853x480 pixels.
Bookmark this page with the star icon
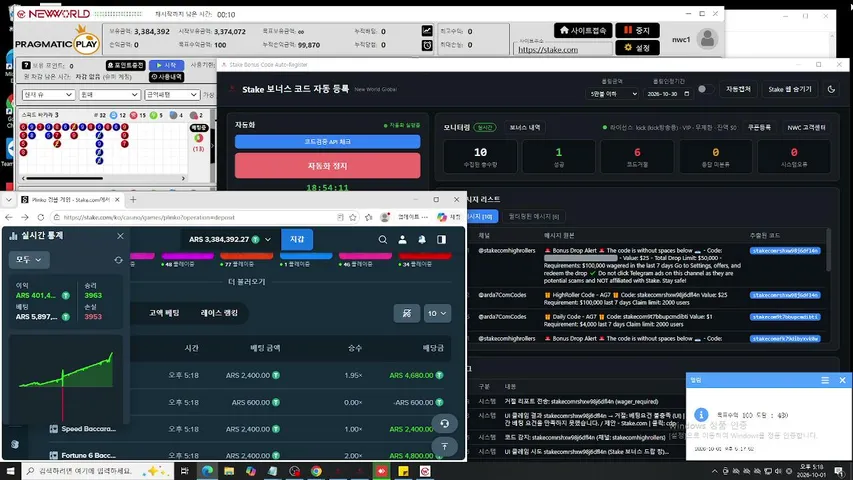coord(353,217)
